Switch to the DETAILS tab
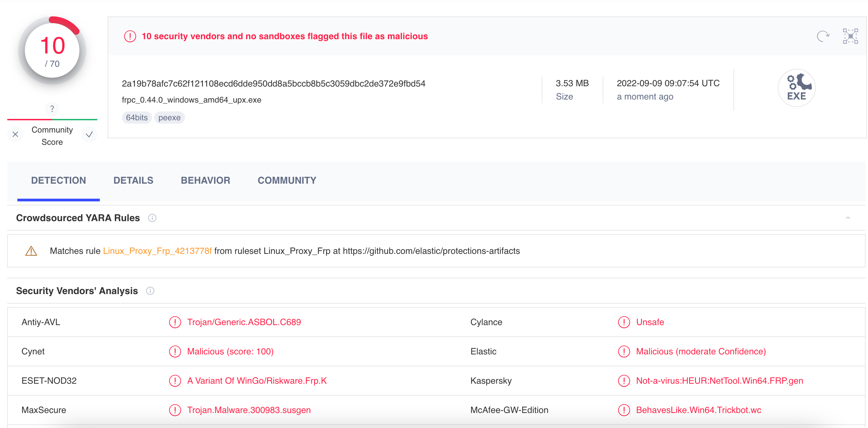This screenshot has height=428, width=868. click(x=133, y=181)
